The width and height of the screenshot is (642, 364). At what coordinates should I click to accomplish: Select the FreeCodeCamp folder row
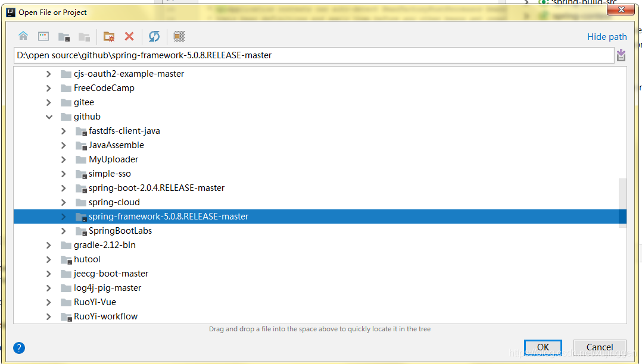pos(104,89)
